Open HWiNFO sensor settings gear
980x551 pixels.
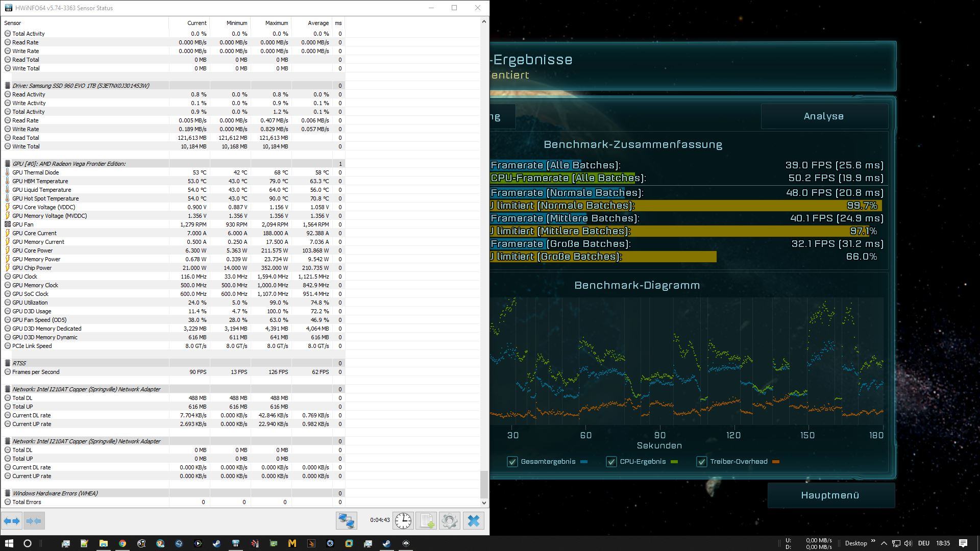[x=449, y=521]
